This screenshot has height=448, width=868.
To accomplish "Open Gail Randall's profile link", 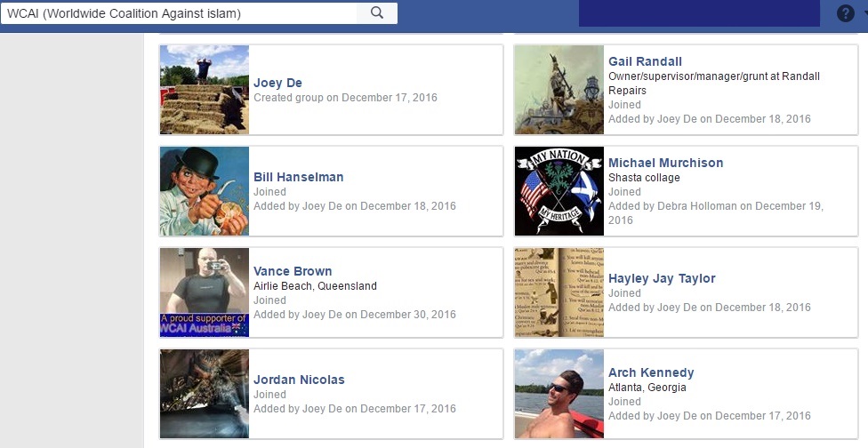I will point(645,61).
